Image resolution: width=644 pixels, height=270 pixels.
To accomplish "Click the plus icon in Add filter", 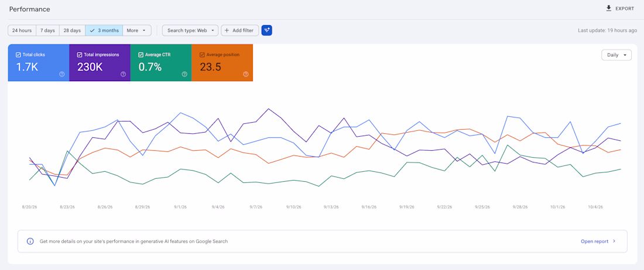I will click(227, 30).
